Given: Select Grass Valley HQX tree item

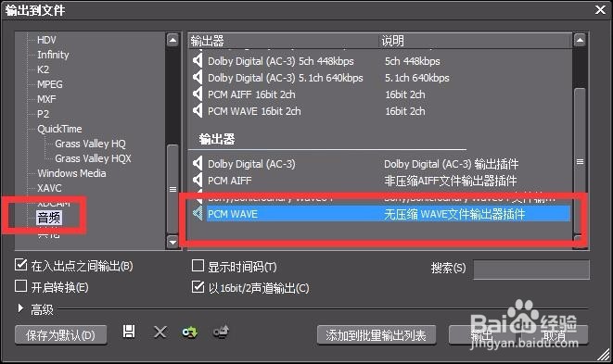Looking at the screenshot, I should (x=93, y=158).
